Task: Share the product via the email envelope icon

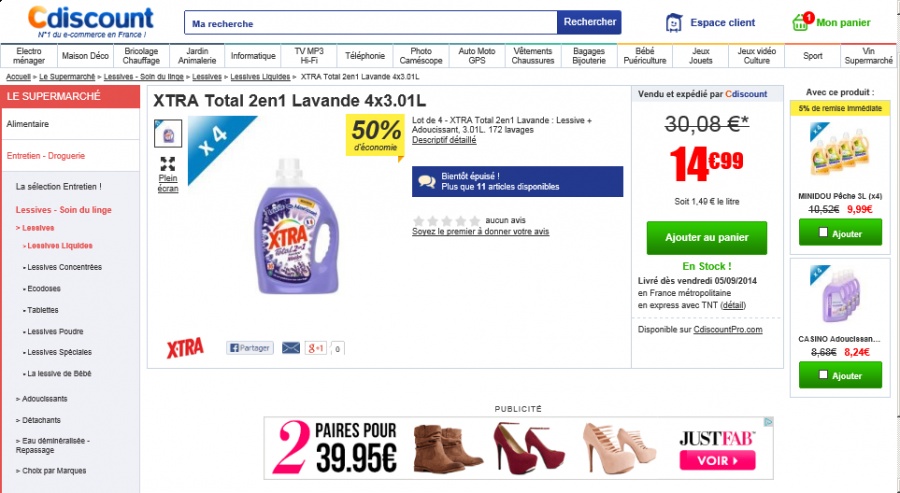Action: [290, 348]
